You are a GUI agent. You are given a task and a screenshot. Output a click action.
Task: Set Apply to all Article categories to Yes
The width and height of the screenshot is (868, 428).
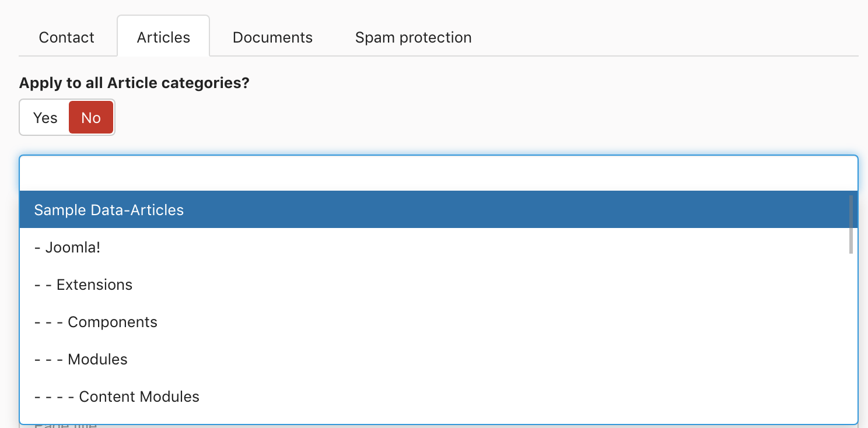pos(45,118)
